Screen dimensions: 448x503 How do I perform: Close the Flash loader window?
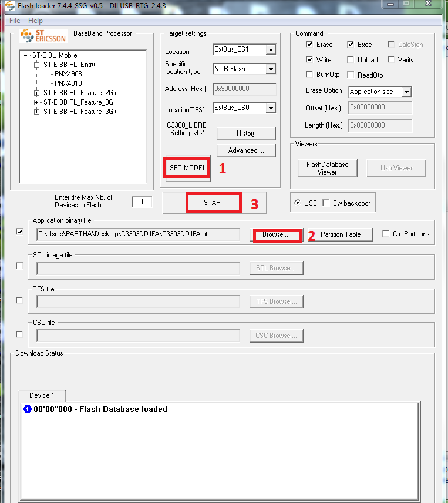428,4
